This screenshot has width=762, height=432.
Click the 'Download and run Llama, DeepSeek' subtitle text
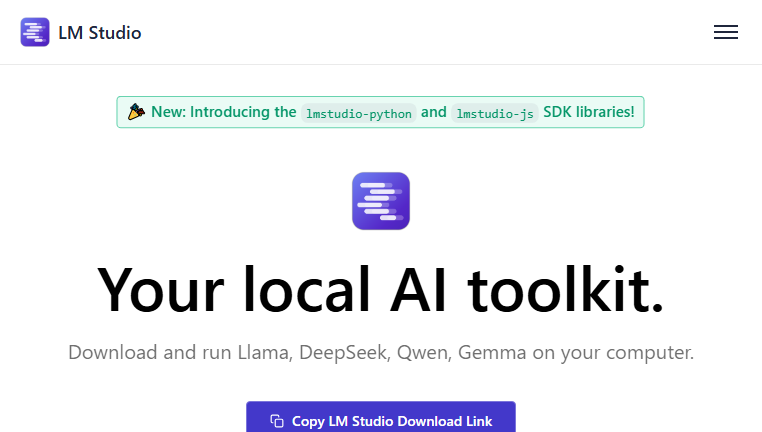click(381, 353)
